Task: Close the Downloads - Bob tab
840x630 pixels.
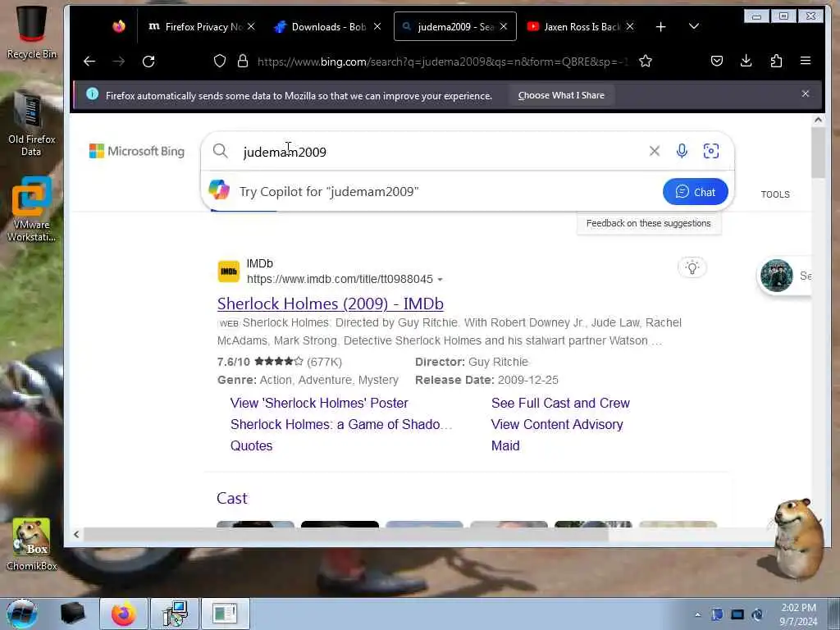Action: click(x=377, y=26)
